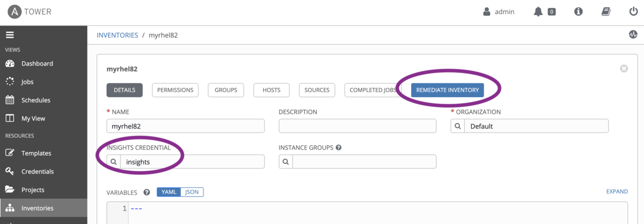The height and width of the screenshot is (224, 644).
Task: Collapse sidebar with hamburger menu icon
Action: 9,35
